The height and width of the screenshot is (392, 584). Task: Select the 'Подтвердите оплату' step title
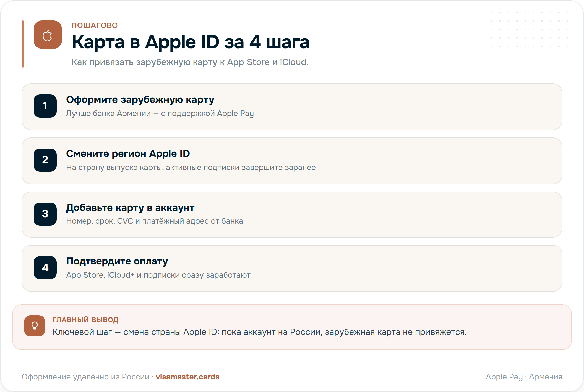coord(117,261)
